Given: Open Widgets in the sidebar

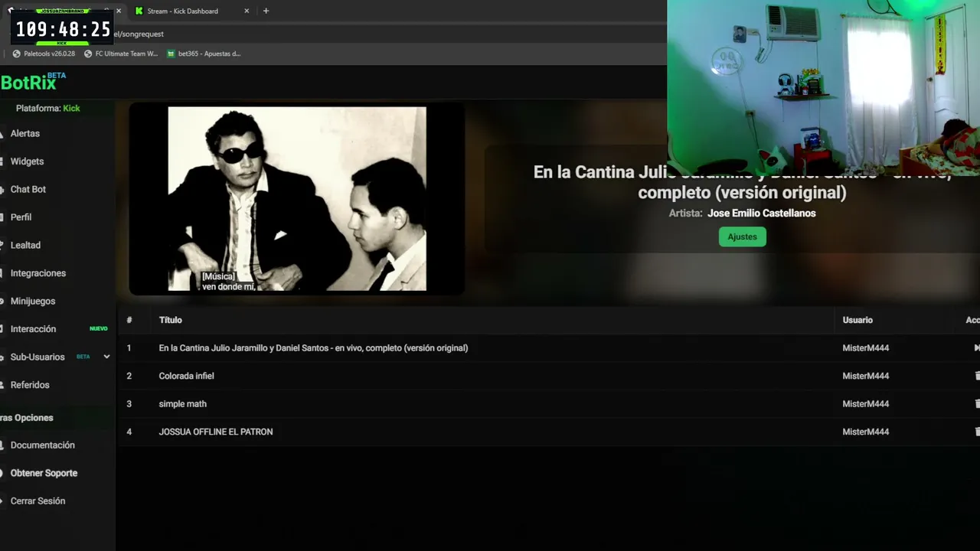Looking at the screenshot, I should click(x=27, y=161).
